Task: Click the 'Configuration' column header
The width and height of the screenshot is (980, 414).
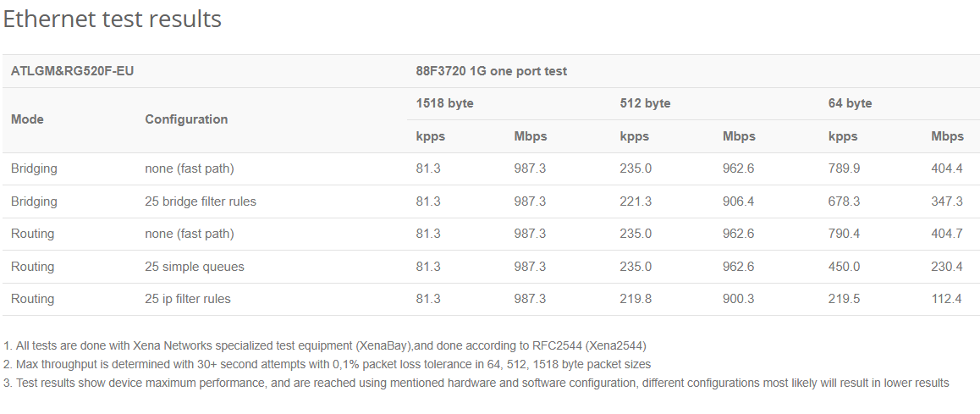Action: pyautogui.click(x=186, y=119)
